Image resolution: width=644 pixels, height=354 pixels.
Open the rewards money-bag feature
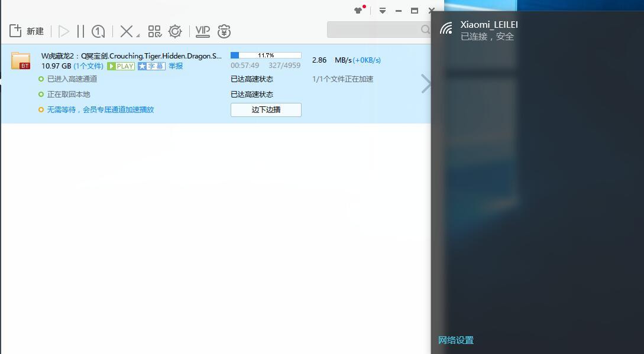pos(224,31)
